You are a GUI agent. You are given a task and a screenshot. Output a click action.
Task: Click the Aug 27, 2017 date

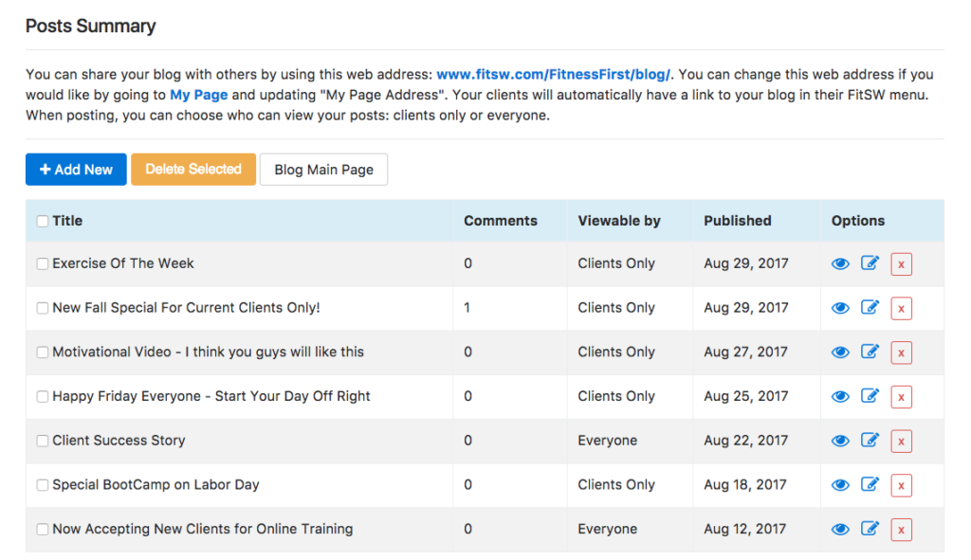point(745,352)
